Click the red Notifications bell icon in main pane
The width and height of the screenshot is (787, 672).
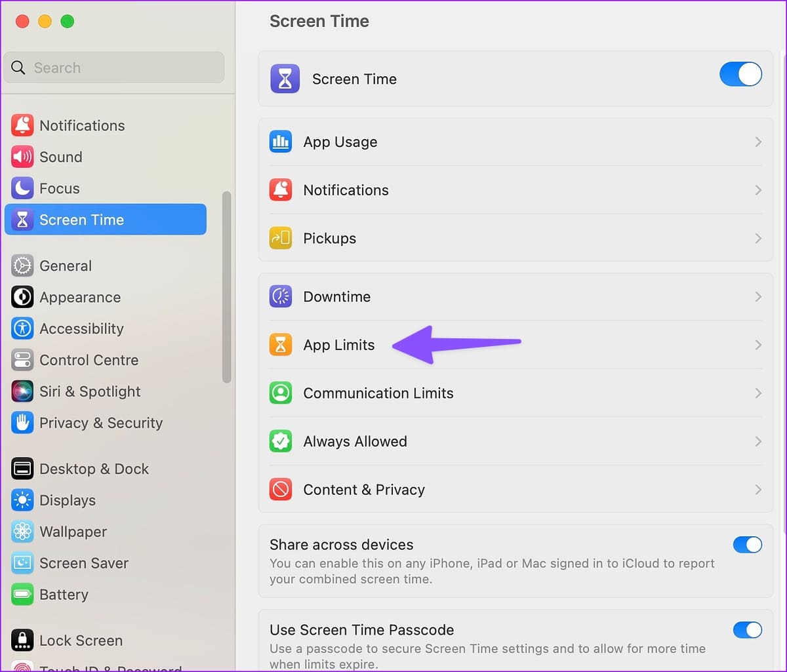[281, 190]
